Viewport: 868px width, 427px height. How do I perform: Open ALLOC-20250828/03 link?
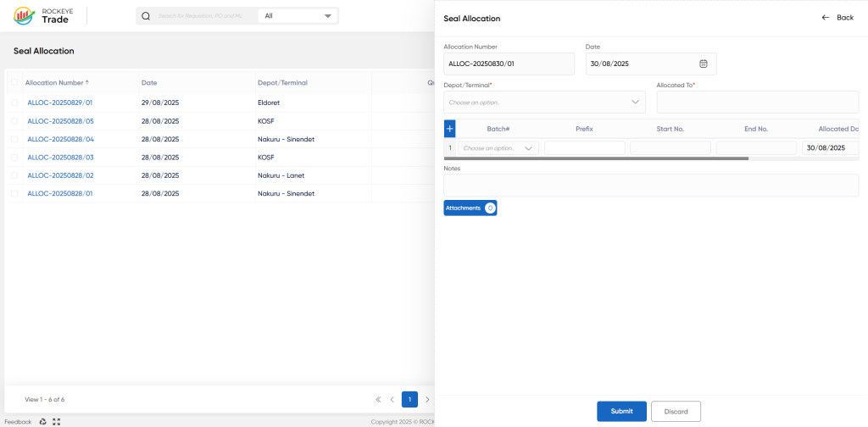(x=60, y=158)
